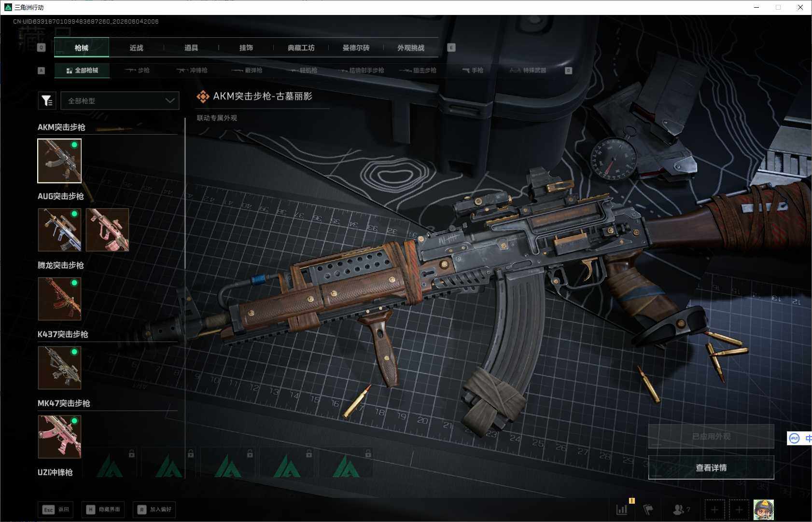Click the 三角洲行动 window title
The image size is (812, 522).
29,7
